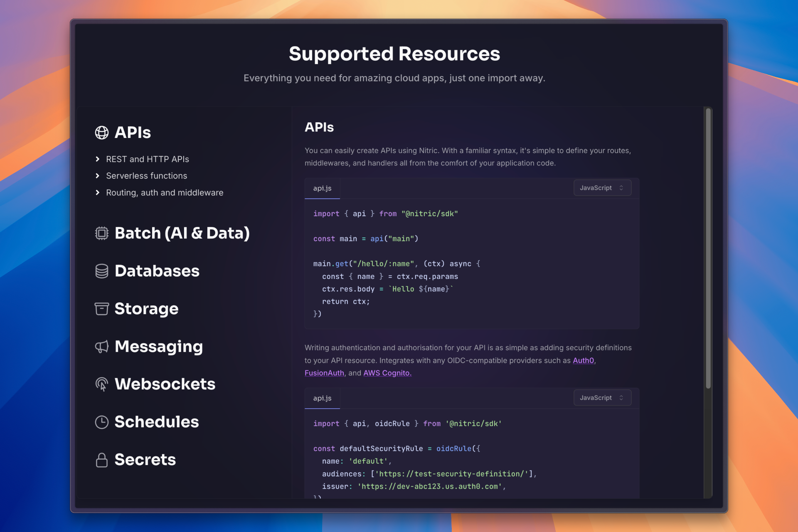Click the globe icon beside APIs
The image size is (798, 532).
pyautogui.click(x=102, y=133)
